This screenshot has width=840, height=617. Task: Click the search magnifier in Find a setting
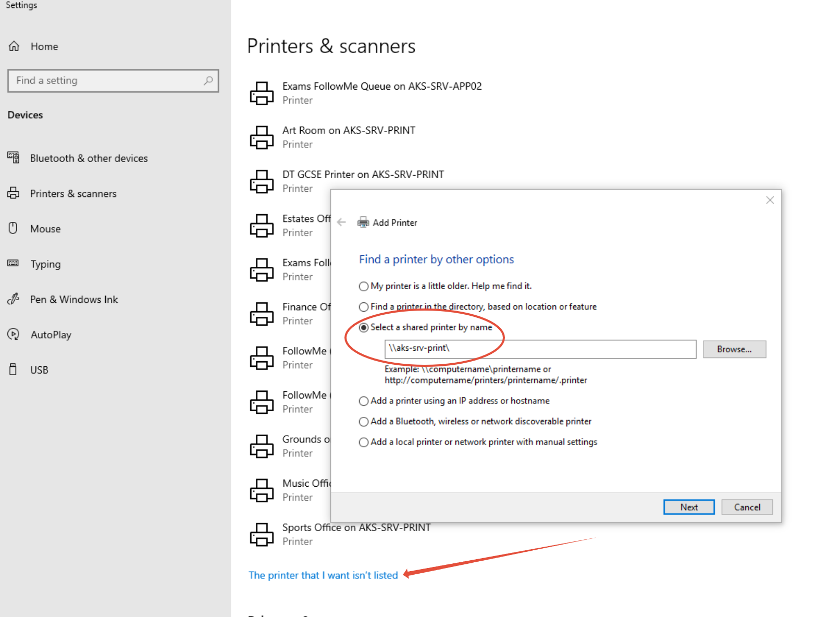tap(208, 80)
